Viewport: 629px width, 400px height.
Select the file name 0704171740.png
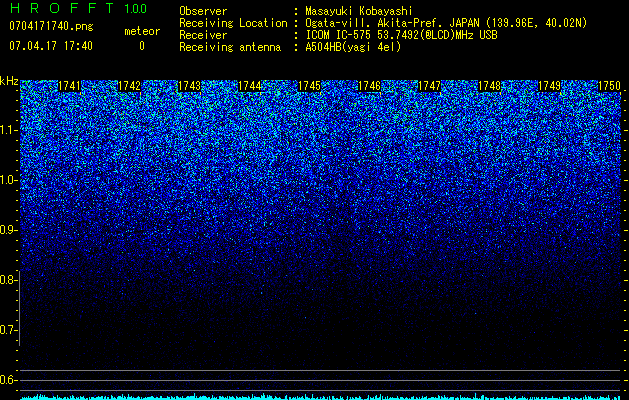(x=51, y=26)
